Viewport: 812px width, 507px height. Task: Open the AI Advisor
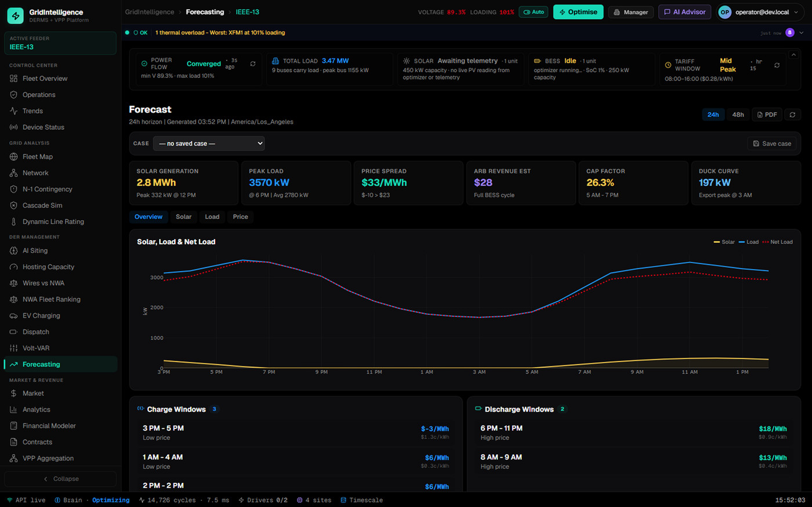pyautogui.click(x=684, y=12)
